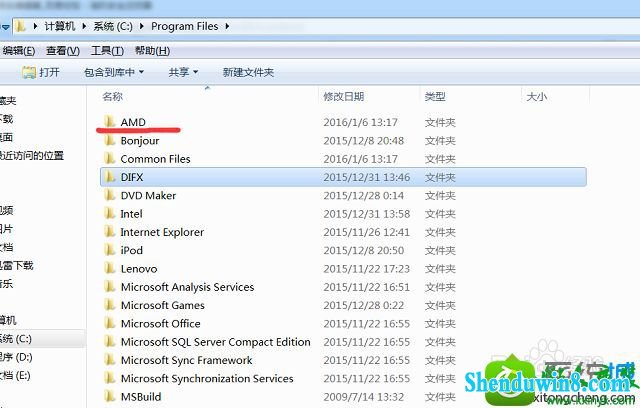Click the iPod folder icon
640x408 pixels.
tap(109, 250)
